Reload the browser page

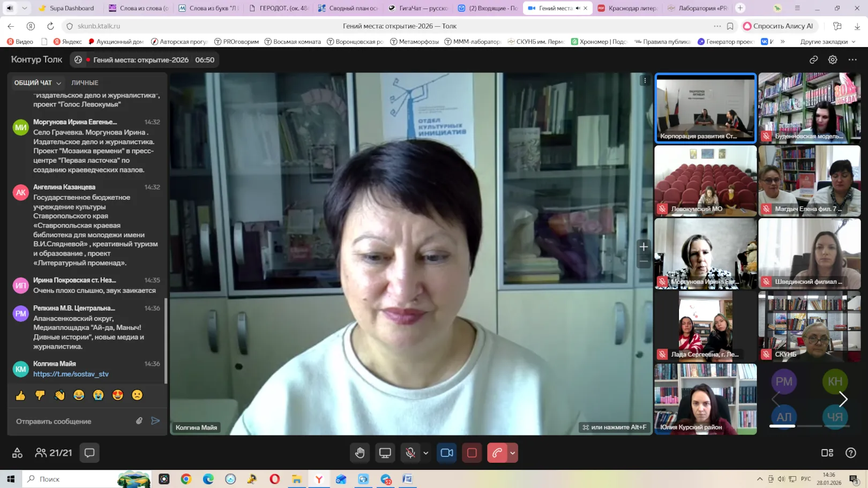(50, 26)
